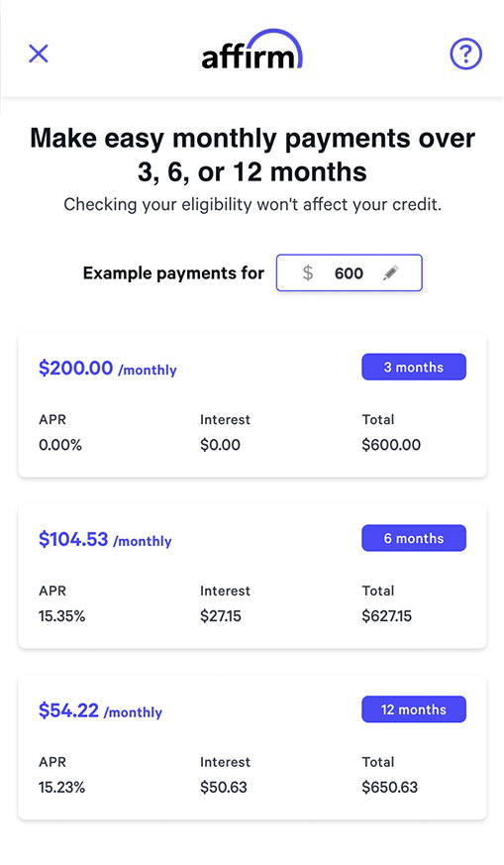504x865 pixels.
Task: Click the 15.23% APR value
Action: pyautogui.click(x=61, y=787)
